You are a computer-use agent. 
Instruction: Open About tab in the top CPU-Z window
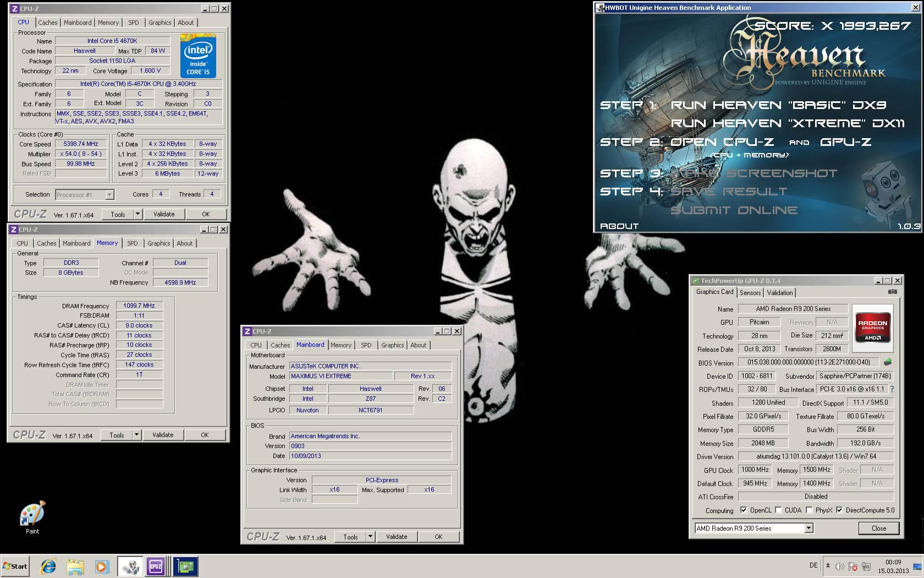186,23
